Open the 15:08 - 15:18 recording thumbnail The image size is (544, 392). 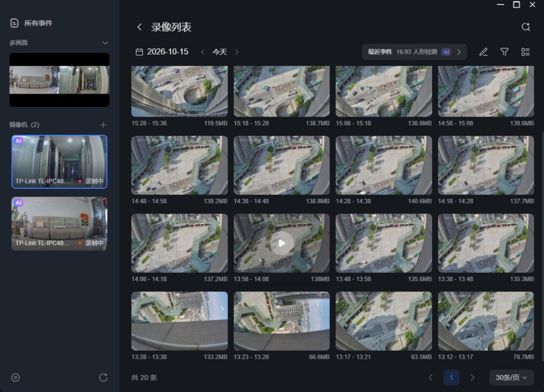coord(384,91)
